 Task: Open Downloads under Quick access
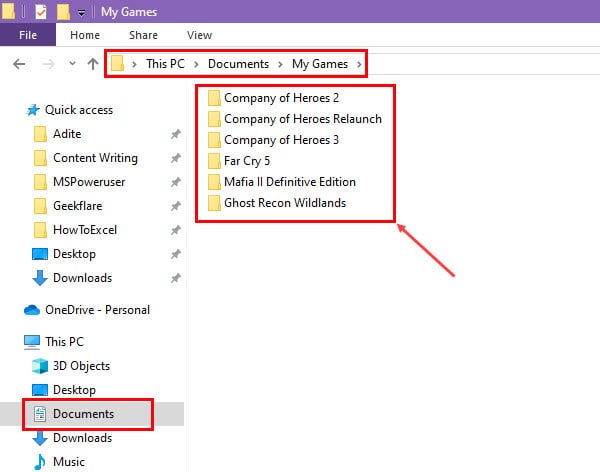(x=82, y=278)
